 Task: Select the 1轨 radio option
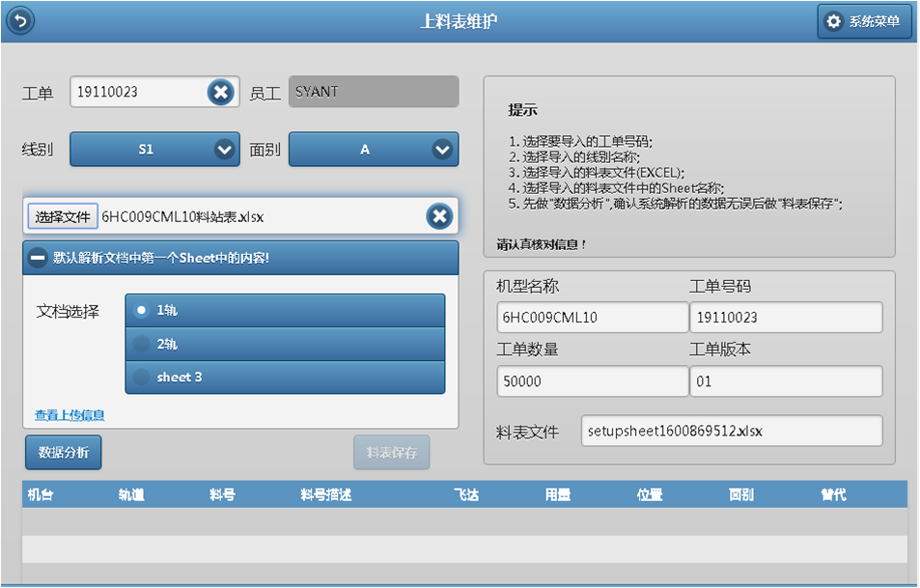142,310
